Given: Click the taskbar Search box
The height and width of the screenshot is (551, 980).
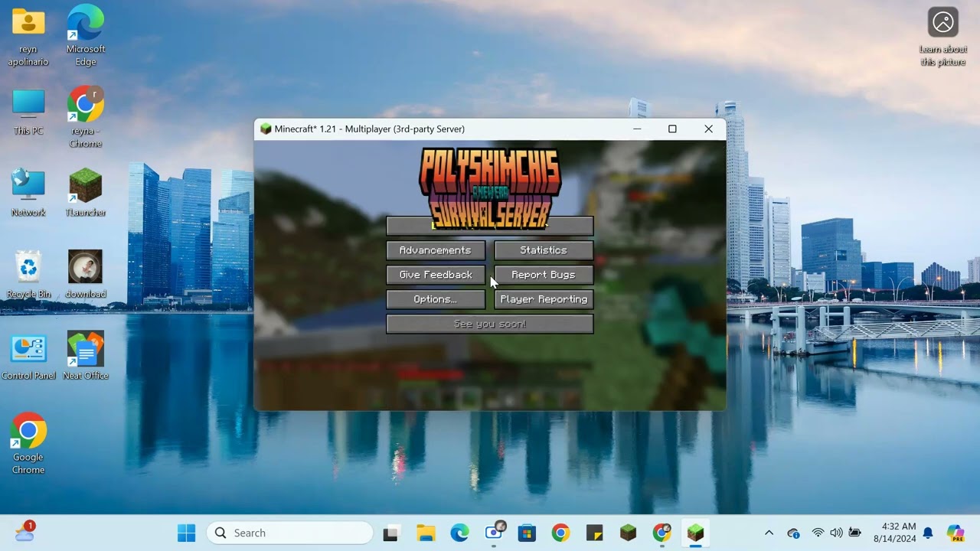Looking at the screenshot, I should (x=289, y=533).
